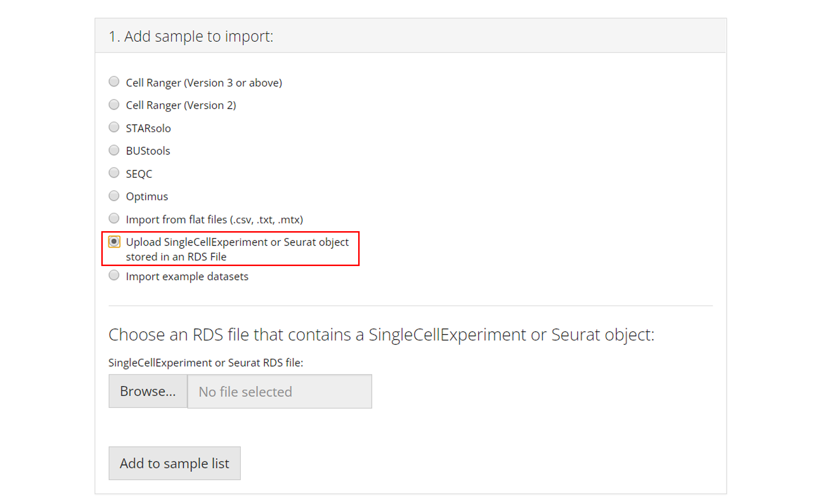The width and height of the screenshot is (822, 504).
Task: Choose the SEQC radio button
Action: click(114, 173)
